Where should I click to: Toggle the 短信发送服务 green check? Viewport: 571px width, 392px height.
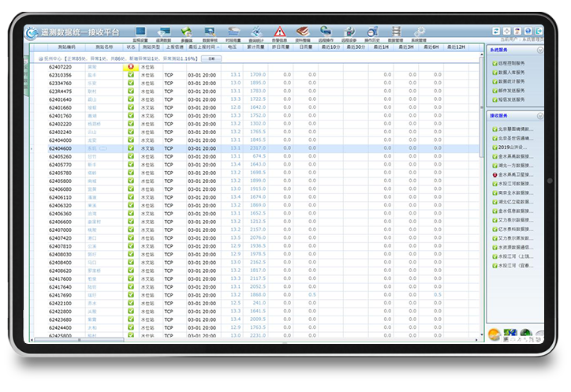pos(495,99)
